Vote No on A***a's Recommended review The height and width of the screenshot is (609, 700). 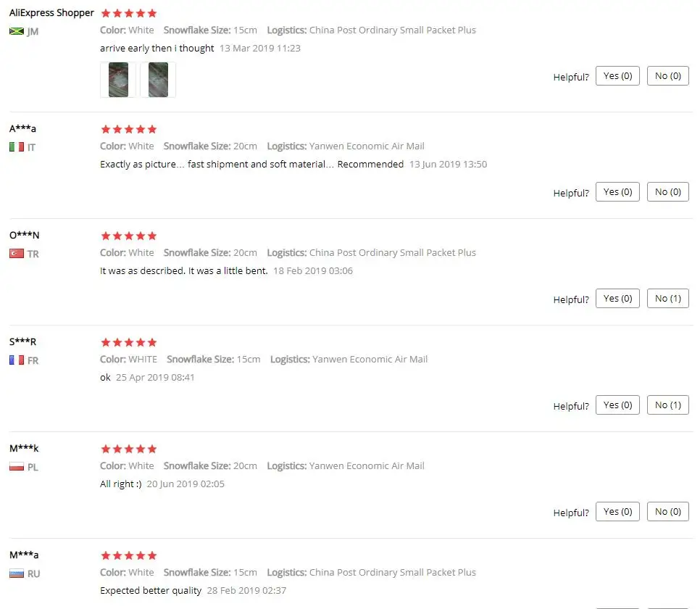668,191
